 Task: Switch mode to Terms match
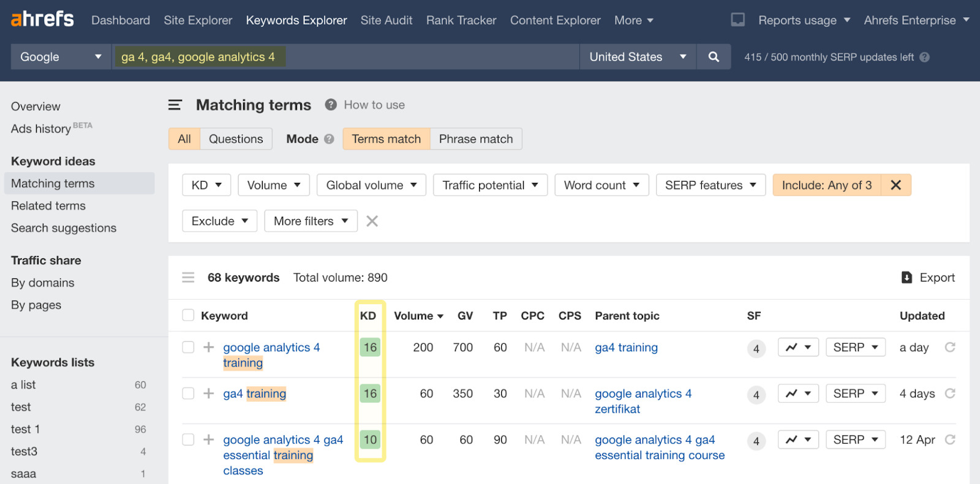point(386,139)
